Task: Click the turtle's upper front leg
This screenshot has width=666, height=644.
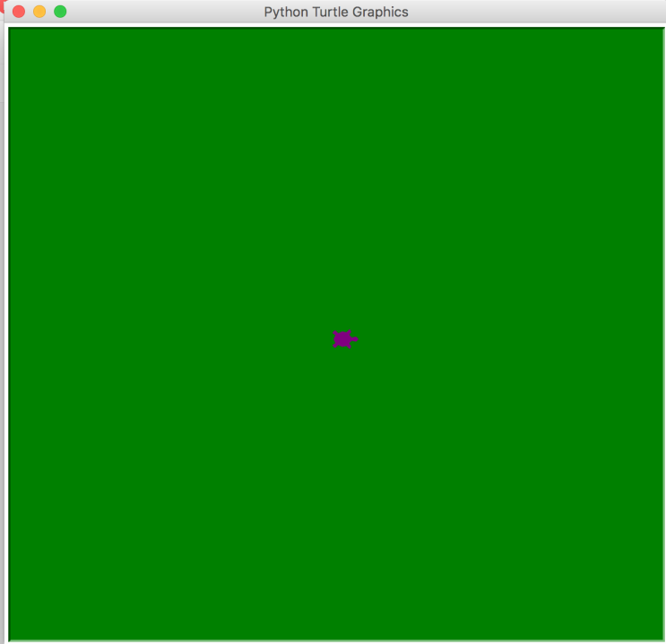Action: (348, 333)
